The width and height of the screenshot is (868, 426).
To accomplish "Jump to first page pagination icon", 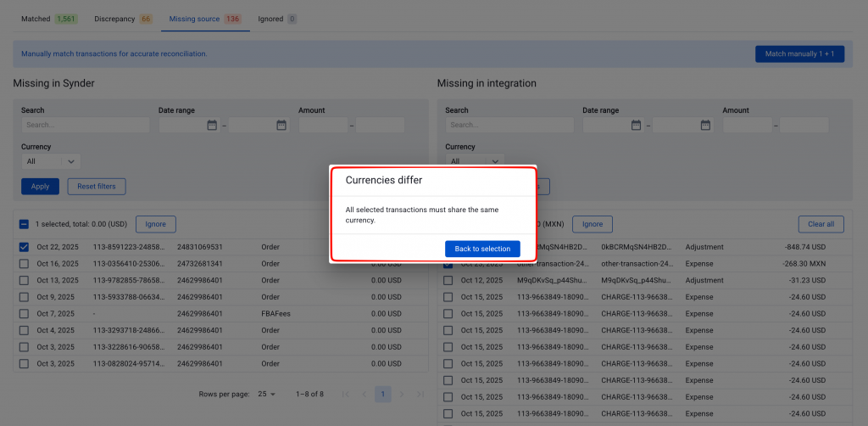I will [346, 395].
